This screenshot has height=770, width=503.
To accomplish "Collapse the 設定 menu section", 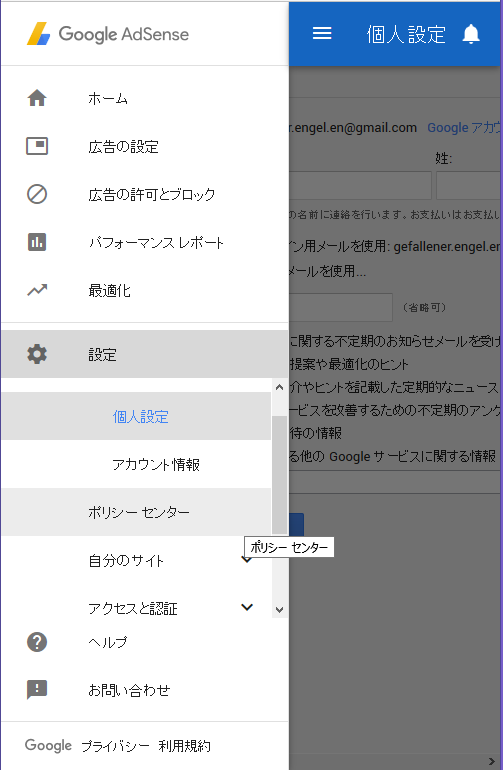I will click(x=145, y=354).
